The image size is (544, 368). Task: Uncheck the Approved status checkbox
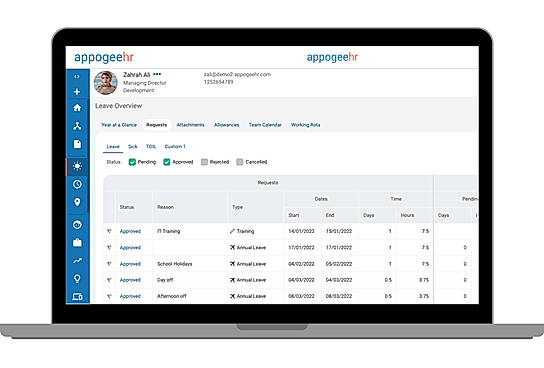coord(167,162)
